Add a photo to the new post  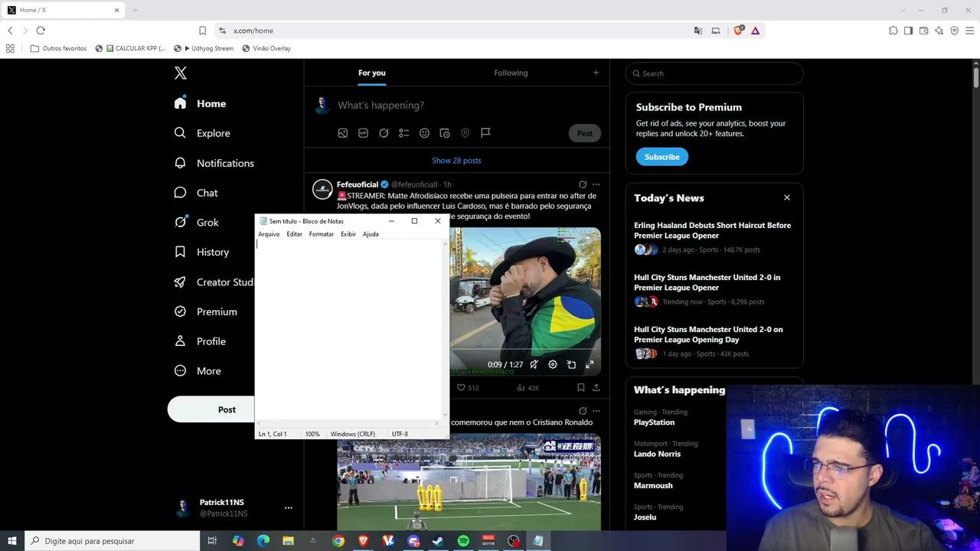point(343,133)
